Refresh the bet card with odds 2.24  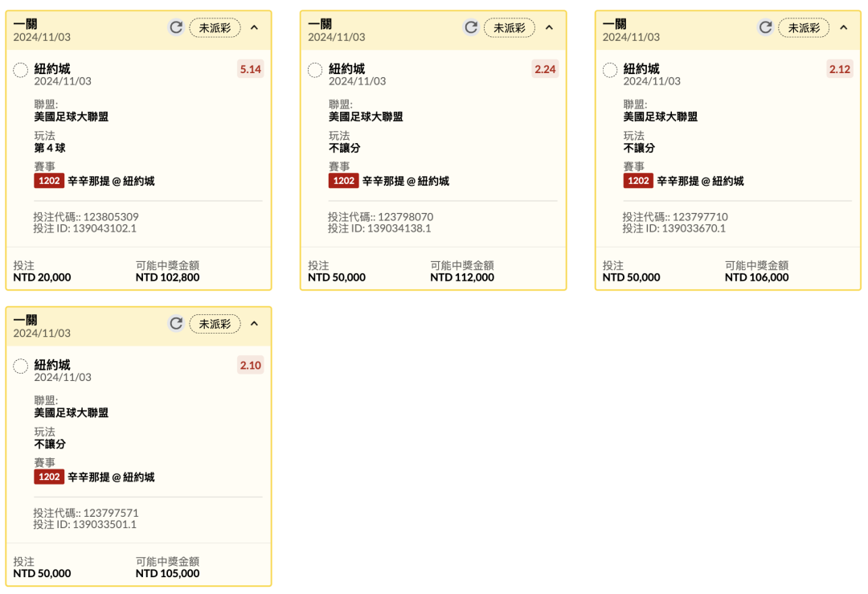(x=471, y=27)
